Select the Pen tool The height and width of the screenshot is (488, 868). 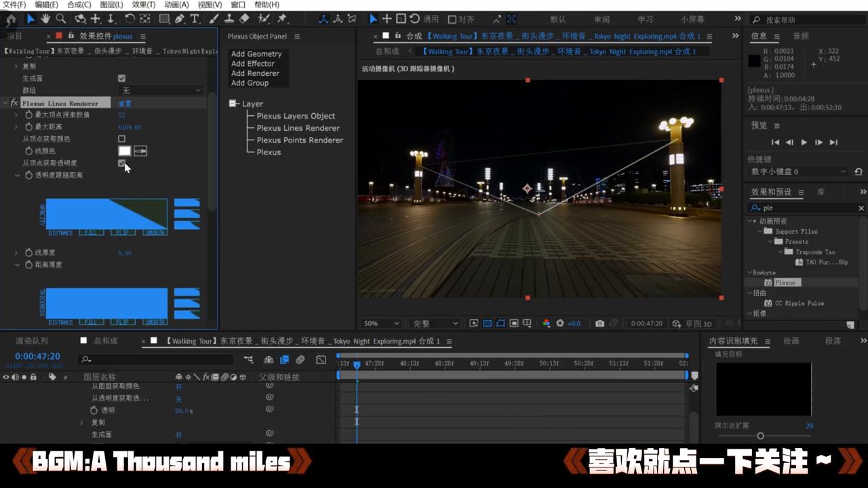(180, 19)
